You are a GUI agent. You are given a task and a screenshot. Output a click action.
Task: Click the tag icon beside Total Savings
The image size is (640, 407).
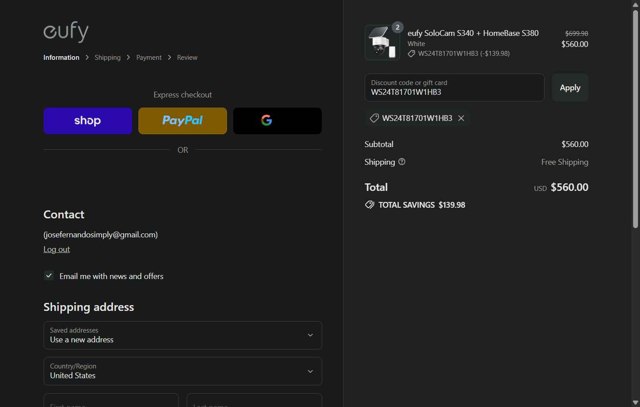coord(369,205)
